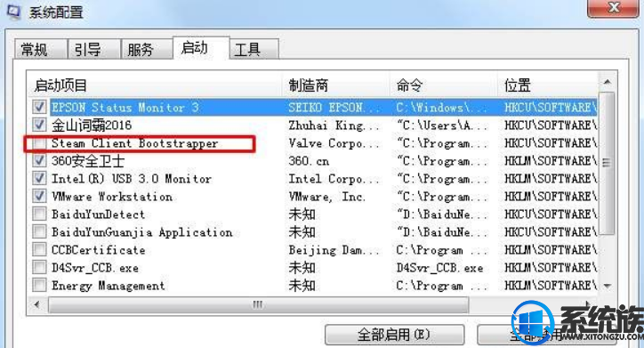Select the 360安全卫士 entry
This screenshot has width=644, height=348.
tap(87, 160)
